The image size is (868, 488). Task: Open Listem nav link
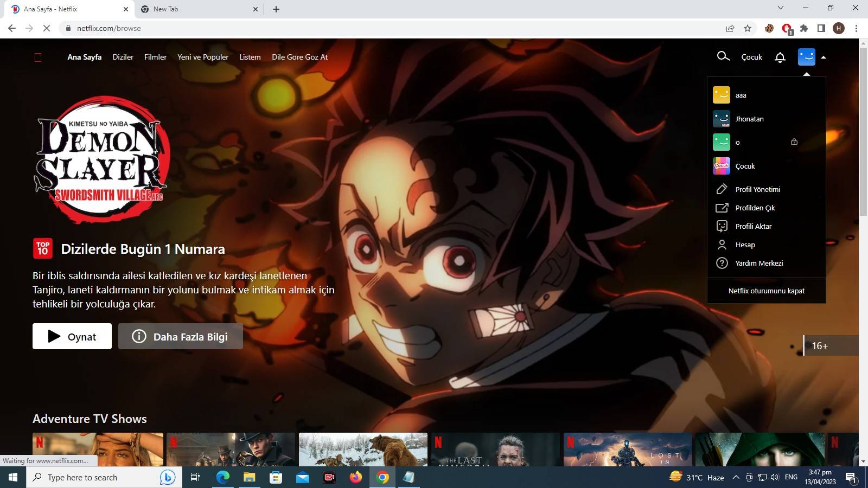point(250,57)
